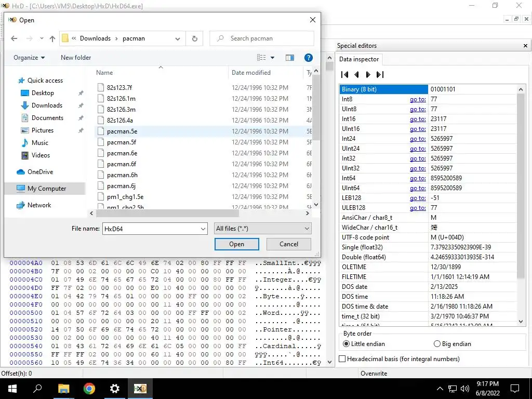This screenshot has width=532, height=399.
Task: Open recent locations dropdown arrow
Action: click(42, 38)
